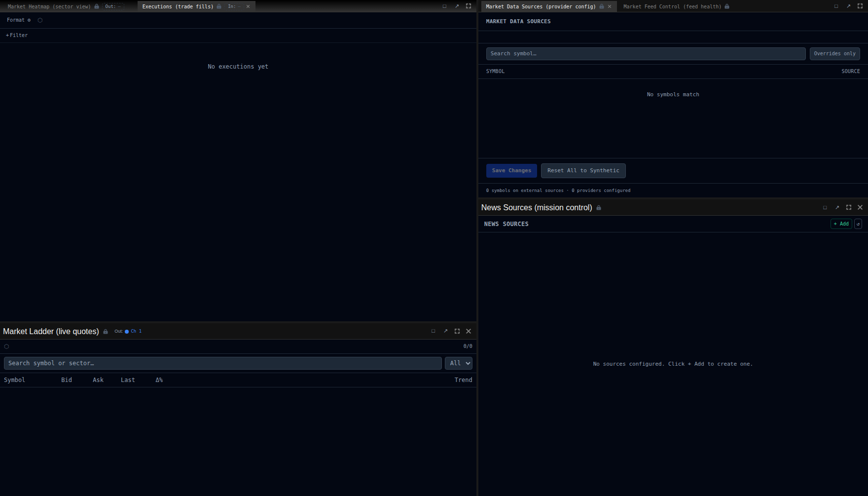Viewport: 868px width, 496px height.
Task: Click the hexagon icon next to Format
Action: [x=40, y=20]
